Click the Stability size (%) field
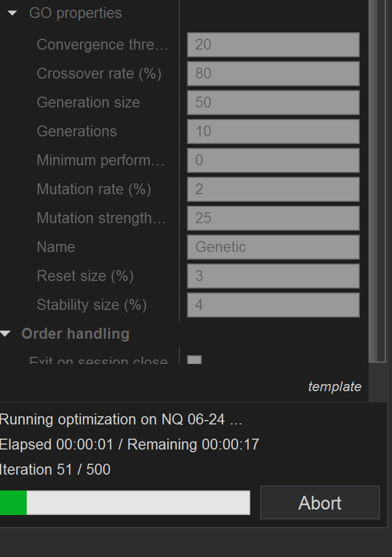The width and height of the screenshot is (392, 557). 273,304
